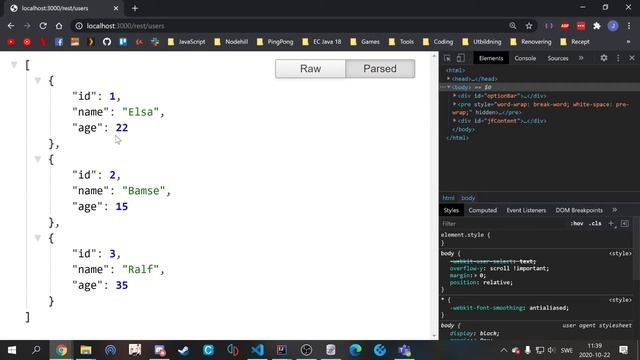This screenshot has width=640, height=360.
Task: Switch to the Console tab
Action: click(525, 58)
